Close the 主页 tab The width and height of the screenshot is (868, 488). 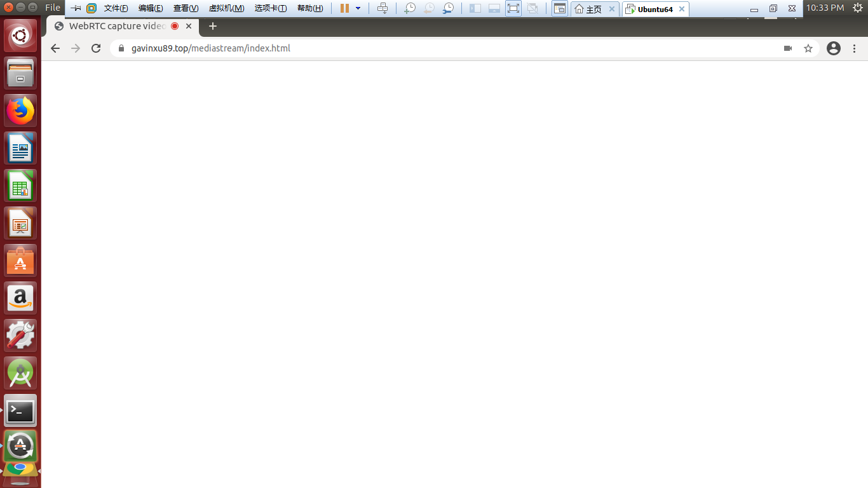pos(612,9)
